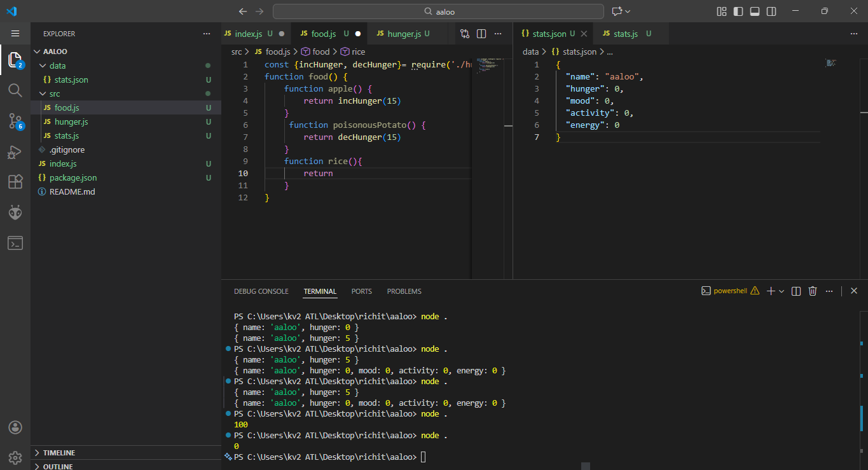
Task: Click the rice breadcrumb item
Action: (358, 52)
